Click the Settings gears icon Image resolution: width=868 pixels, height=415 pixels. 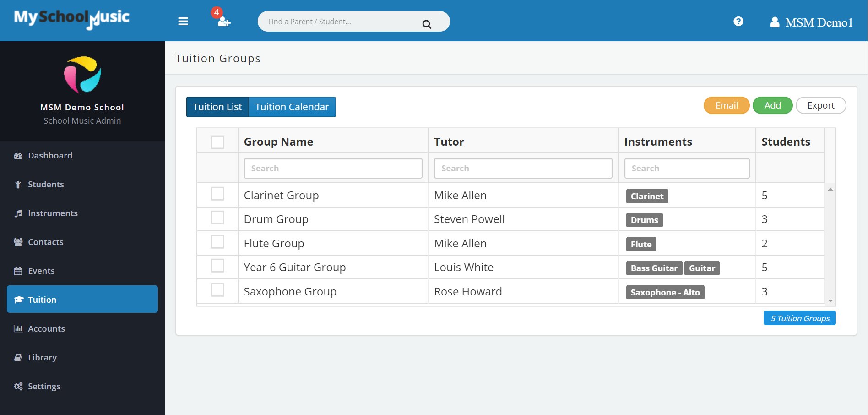point(18,386)
